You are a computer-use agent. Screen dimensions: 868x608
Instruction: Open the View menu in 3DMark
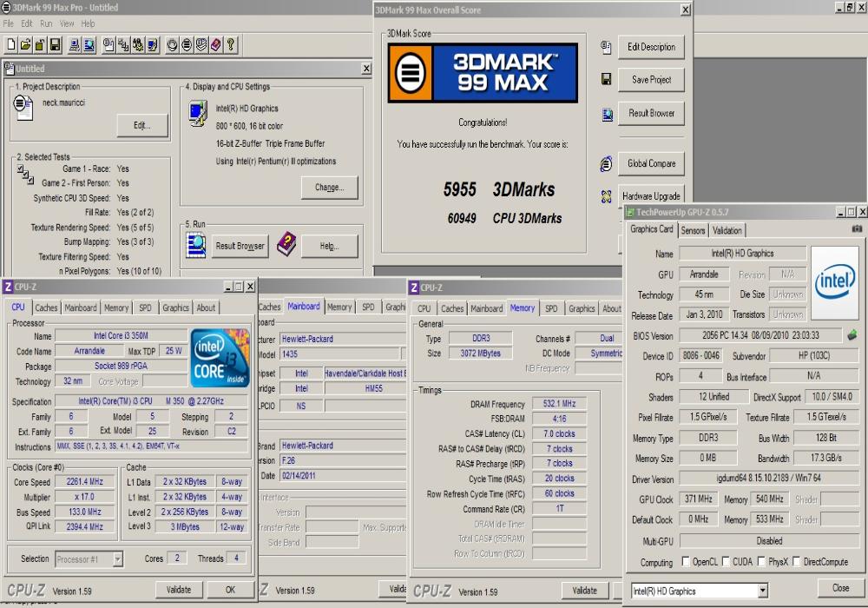click(67, 23)
